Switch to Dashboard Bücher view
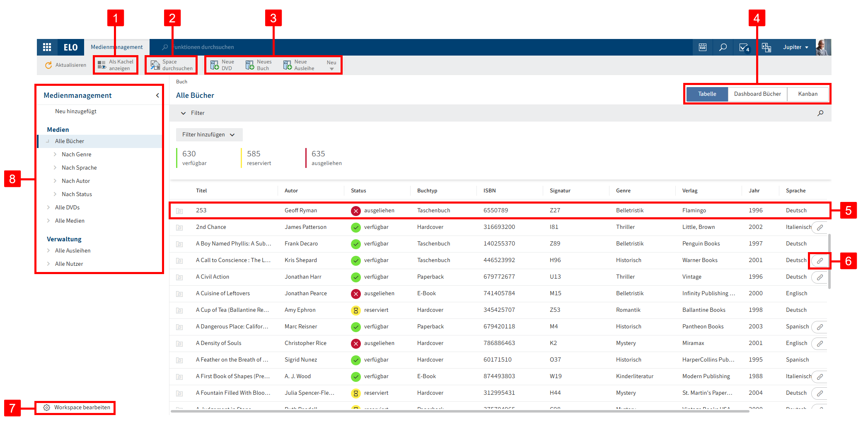Screen dimensions: 868x425 point(757,94)
